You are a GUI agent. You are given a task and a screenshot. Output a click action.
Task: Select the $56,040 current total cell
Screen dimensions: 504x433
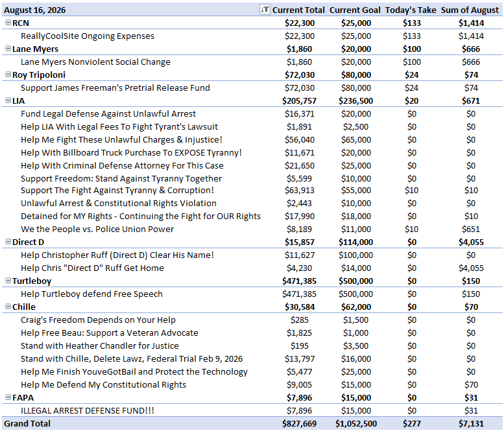point(300,140)
